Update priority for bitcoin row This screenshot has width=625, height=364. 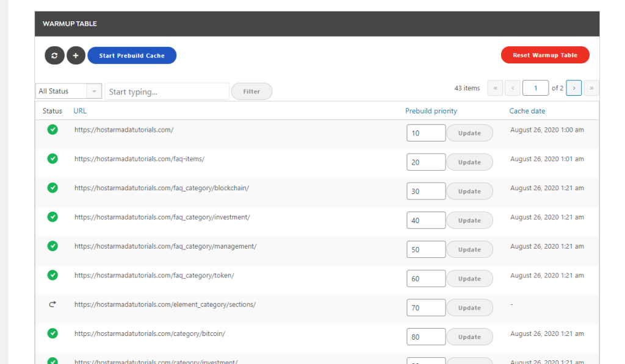tap(469, 337)
